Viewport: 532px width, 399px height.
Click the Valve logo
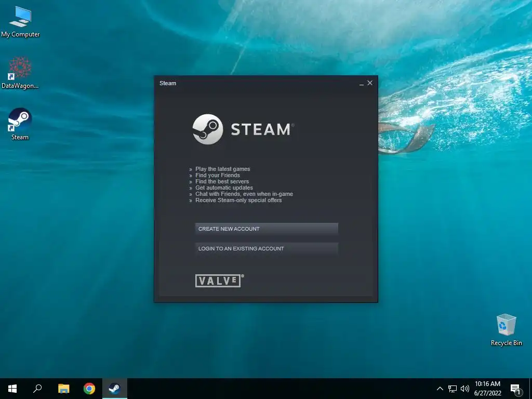pos(219,281)
